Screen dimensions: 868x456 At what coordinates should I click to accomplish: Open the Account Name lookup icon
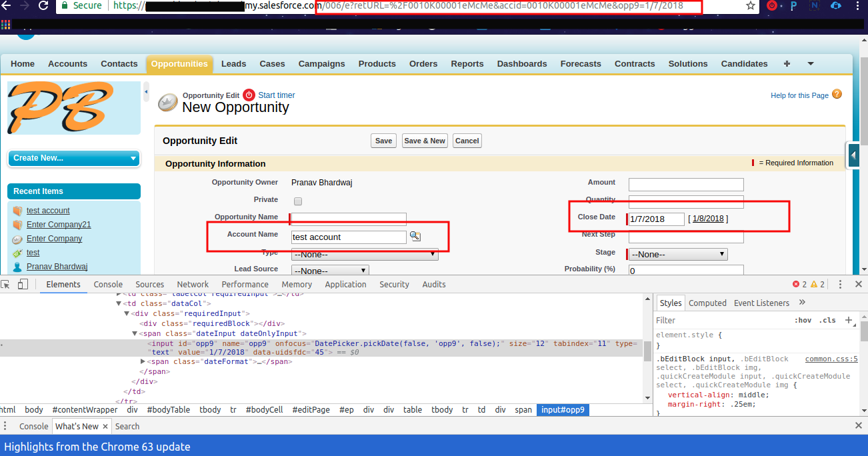pyautogui.click(x=415, y=237)
